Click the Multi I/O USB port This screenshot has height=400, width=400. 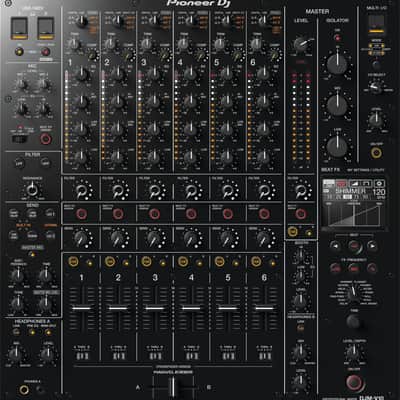(x=376, y=24)
